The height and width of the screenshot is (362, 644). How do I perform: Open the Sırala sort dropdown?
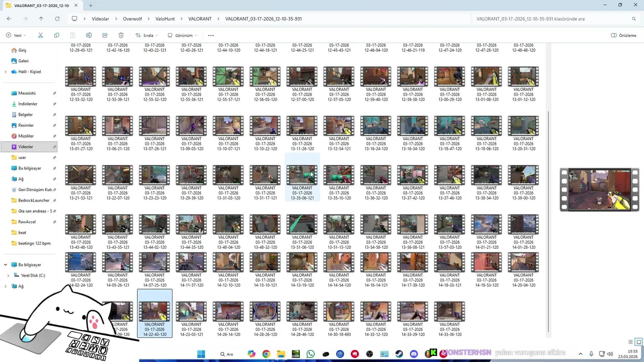146,35
